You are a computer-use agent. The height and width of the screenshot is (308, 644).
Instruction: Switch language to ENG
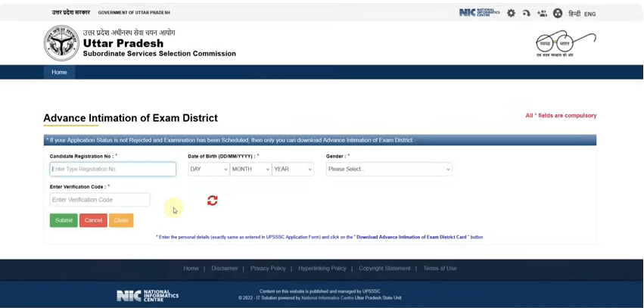(x=590, y=14)
